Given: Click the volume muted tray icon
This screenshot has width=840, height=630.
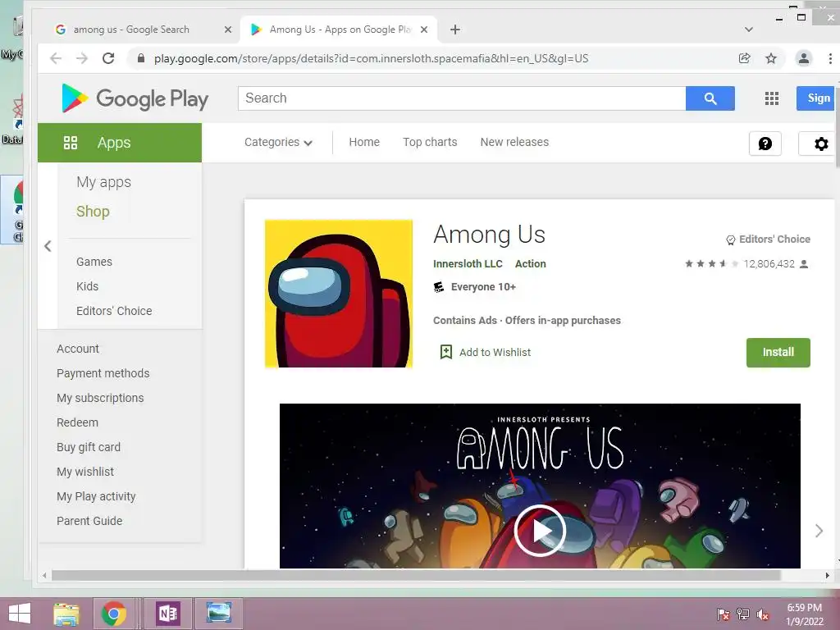Looking at the screenshot, I should click(763, 614).
